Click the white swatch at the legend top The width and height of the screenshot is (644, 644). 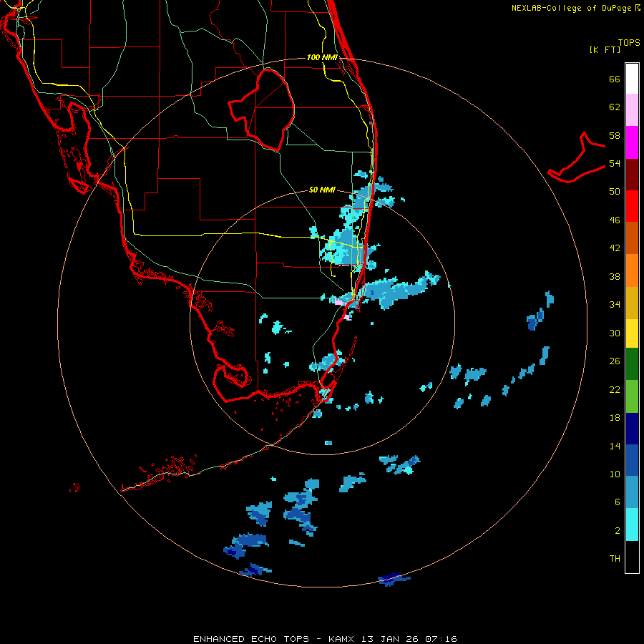(x=632, y=79)
